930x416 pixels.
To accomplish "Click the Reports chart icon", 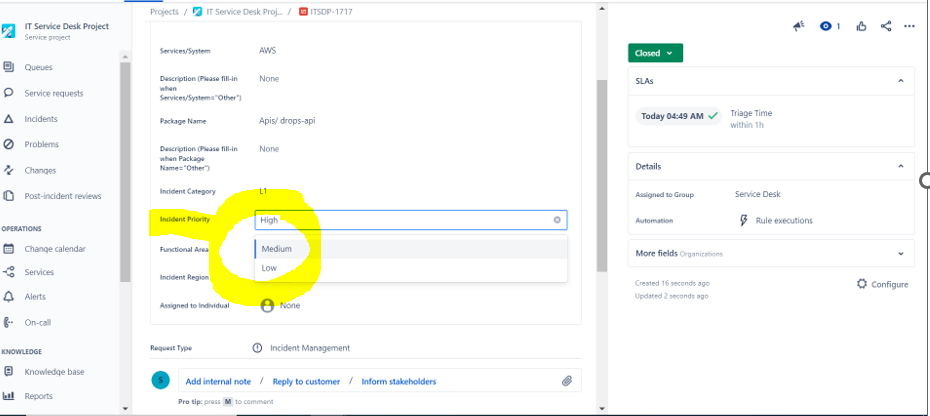I will point(8,396).
